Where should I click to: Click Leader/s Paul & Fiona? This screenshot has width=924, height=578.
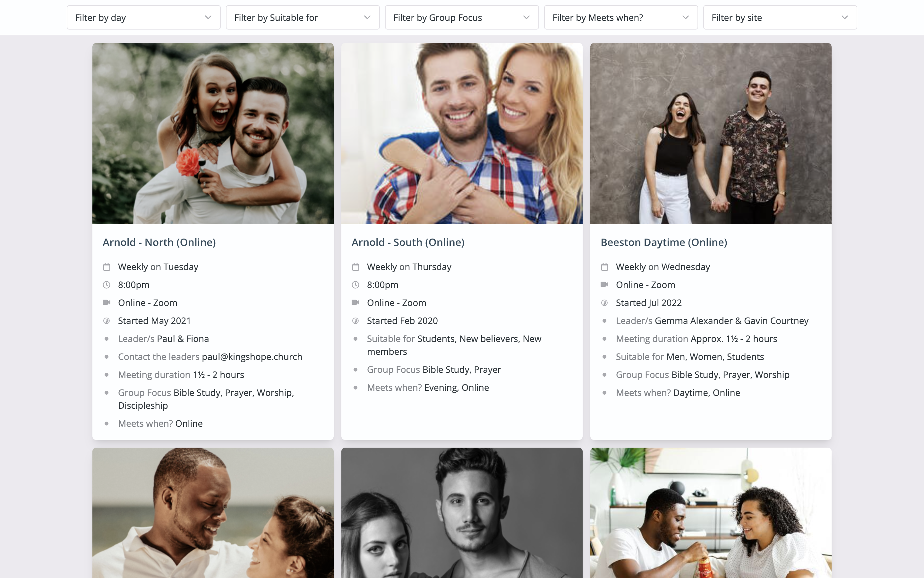(163, 339)
